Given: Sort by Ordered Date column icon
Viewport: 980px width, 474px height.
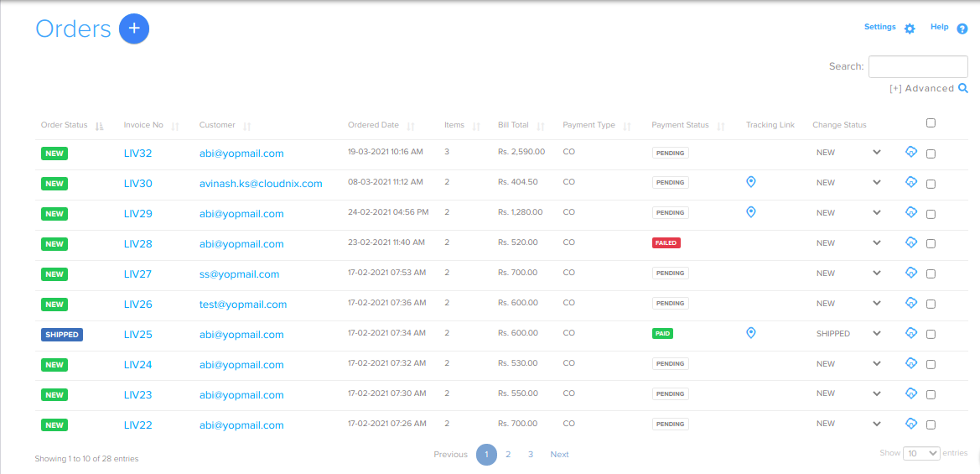Looking at the screenshot, I should [411, 127].
